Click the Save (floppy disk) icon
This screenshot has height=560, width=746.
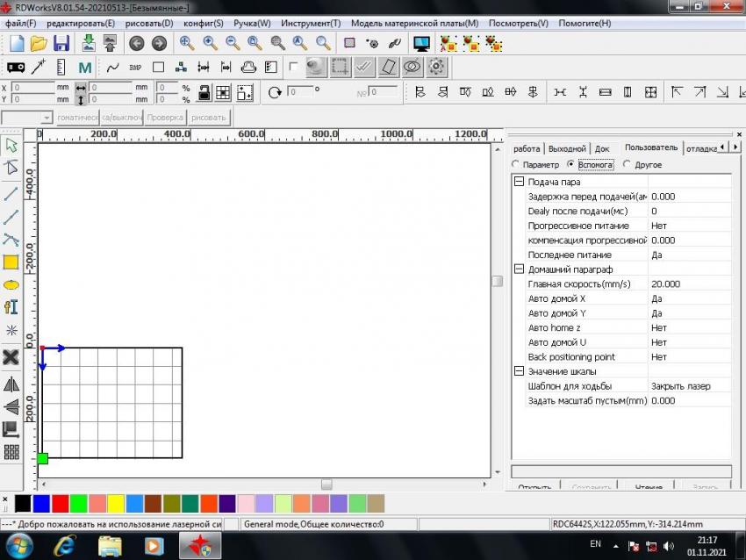point(61,43)
